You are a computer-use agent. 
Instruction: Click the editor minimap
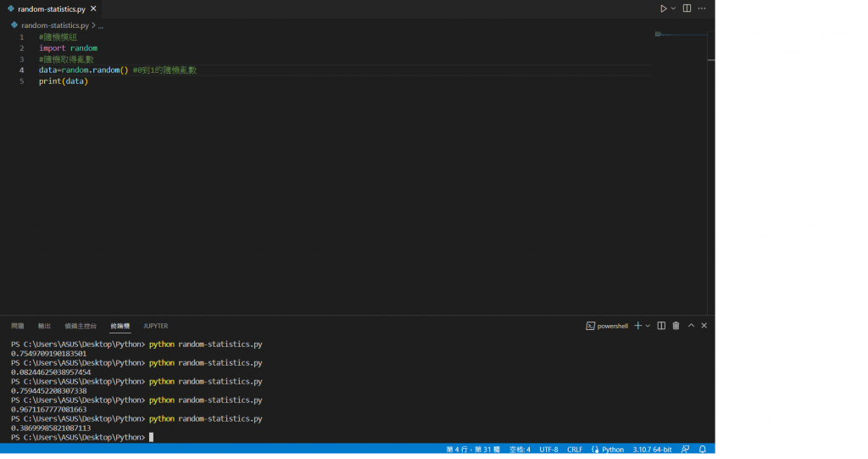pyautogui.click(x=681, y=35)
